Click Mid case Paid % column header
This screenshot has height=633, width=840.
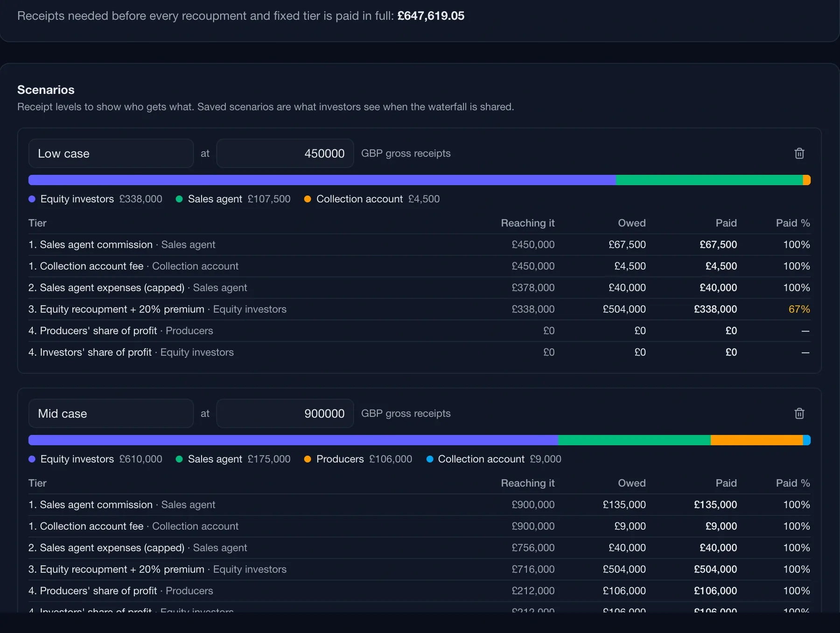pos(793,483)
